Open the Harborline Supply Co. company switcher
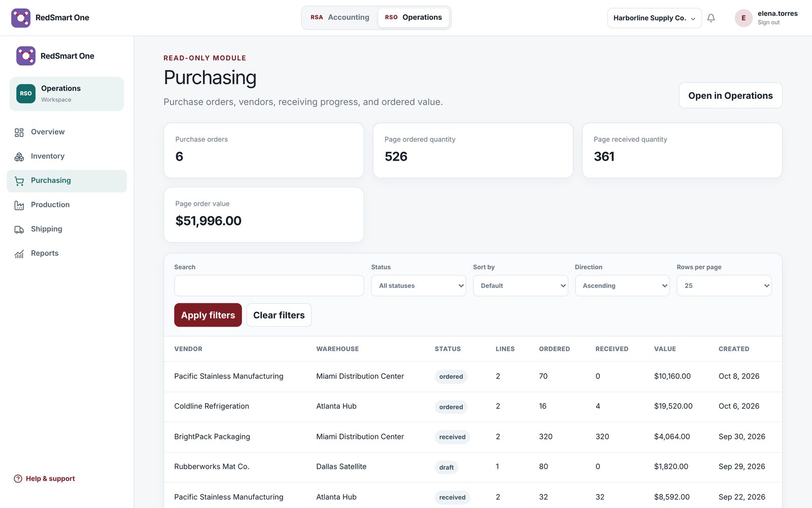 coord(654,18)
